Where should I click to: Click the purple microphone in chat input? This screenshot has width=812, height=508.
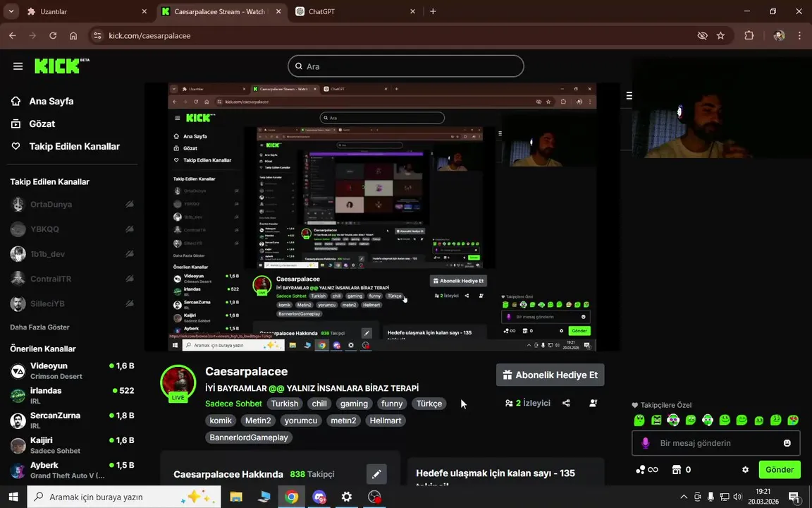click(645, 443)
